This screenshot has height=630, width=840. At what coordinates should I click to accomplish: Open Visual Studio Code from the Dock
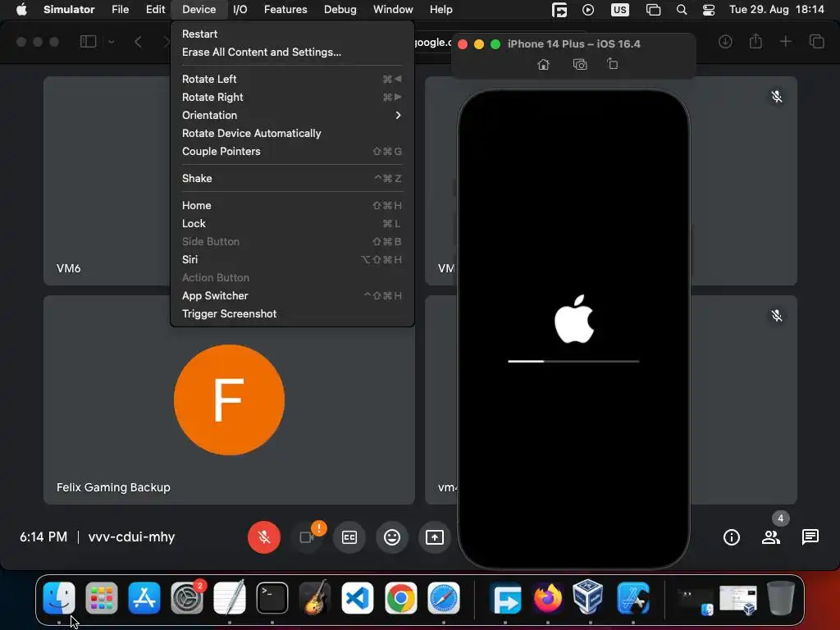358,598
